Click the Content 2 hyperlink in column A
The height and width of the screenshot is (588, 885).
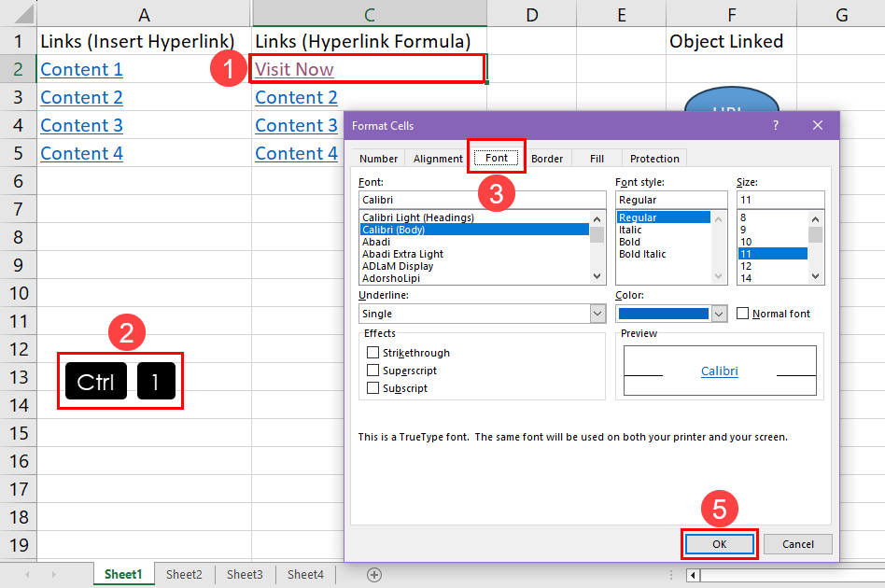click(81, 98)
